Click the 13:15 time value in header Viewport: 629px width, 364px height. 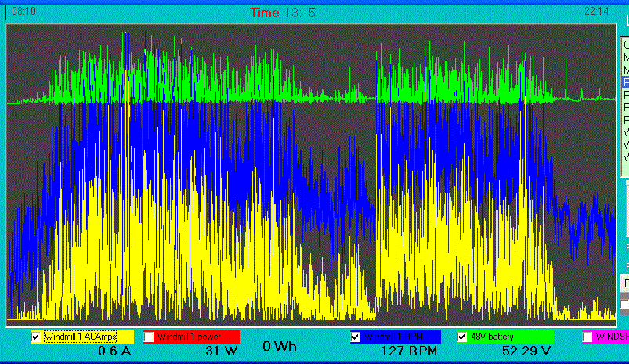299,13
